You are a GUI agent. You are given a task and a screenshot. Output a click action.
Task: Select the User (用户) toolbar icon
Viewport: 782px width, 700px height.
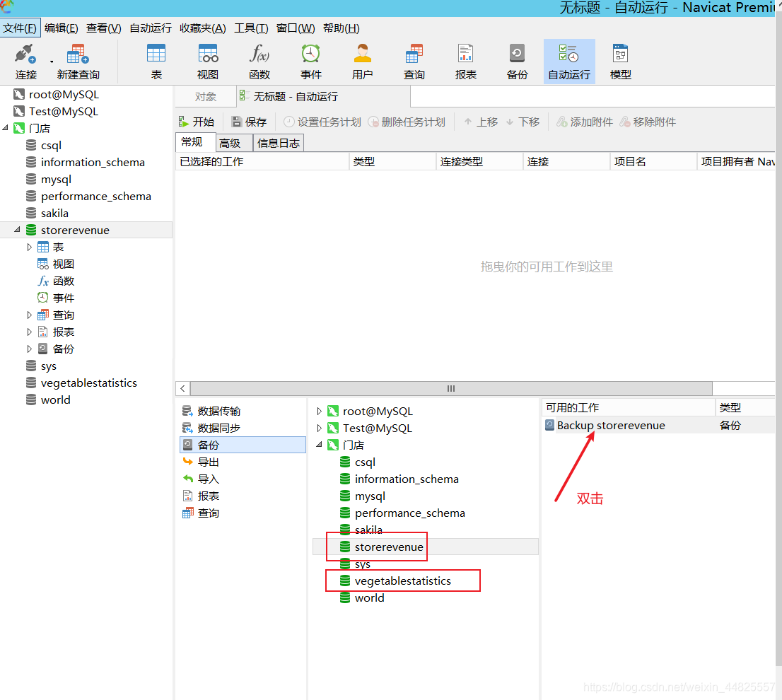[x=362, y=62]
